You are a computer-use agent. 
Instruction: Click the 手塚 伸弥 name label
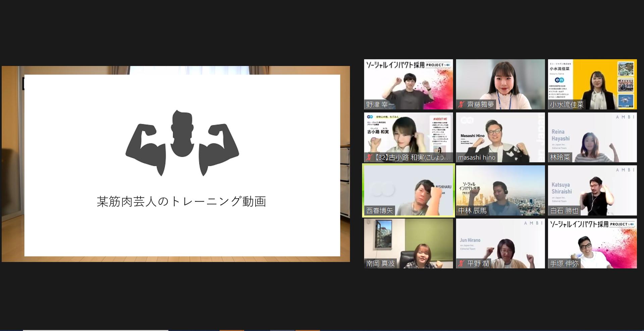(564, 264)
